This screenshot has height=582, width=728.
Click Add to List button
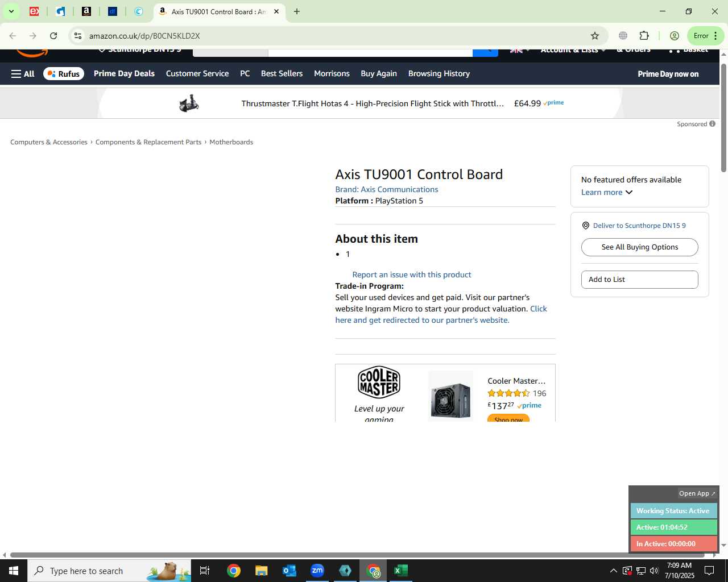(640, 280)
